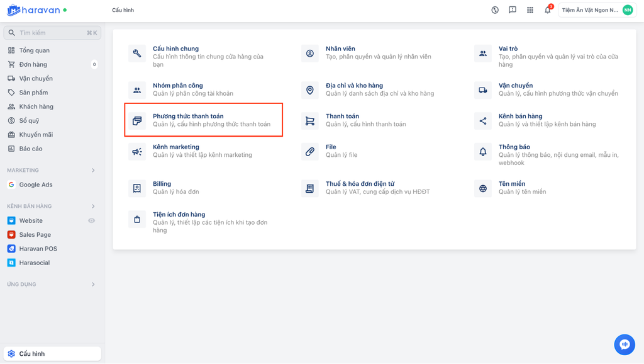The image size is (644, 364).
Task: Expand the Marketing section chevron
Action: click(x=93, y=171)
